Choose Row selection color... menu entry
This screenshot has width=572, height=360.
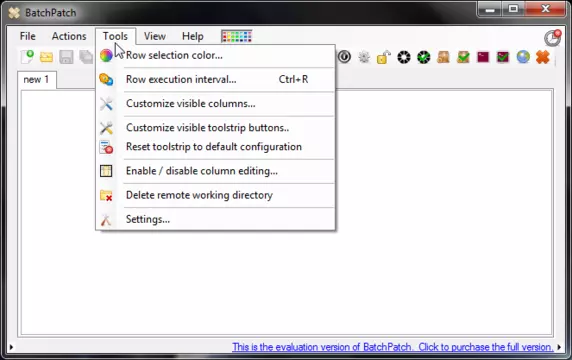(x=216, y=55)
